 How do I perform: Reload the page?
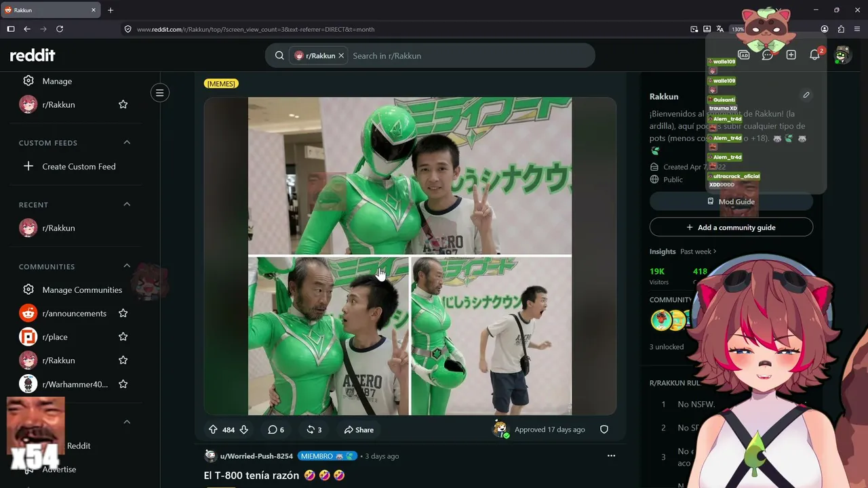pos(60,29)
